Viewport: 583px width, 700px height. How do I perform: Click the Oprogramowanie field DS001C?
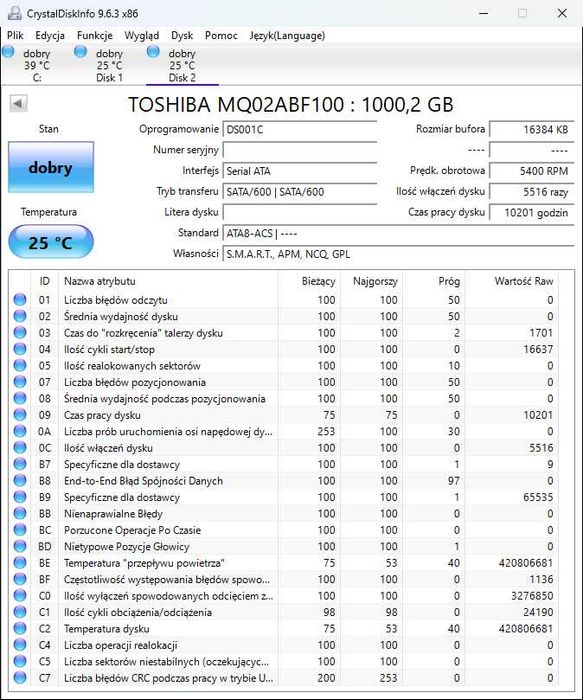pos(300,129)
